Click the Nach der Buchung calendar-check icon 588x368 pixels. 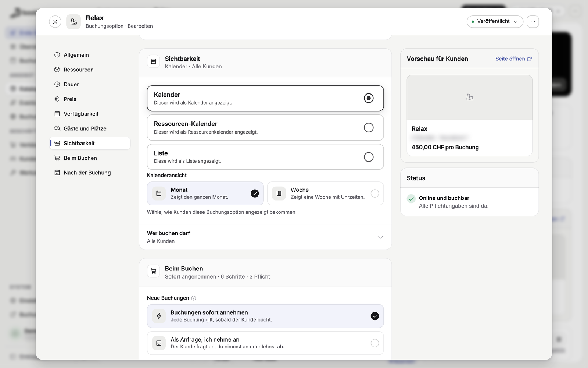tap(57, 173)
